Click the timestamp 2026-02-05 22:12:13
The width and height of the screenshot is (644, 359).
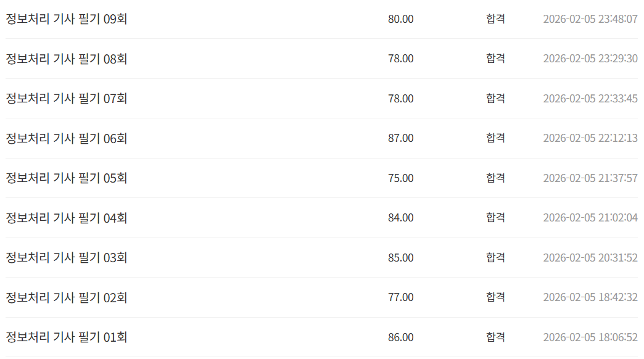click(590, 138)
